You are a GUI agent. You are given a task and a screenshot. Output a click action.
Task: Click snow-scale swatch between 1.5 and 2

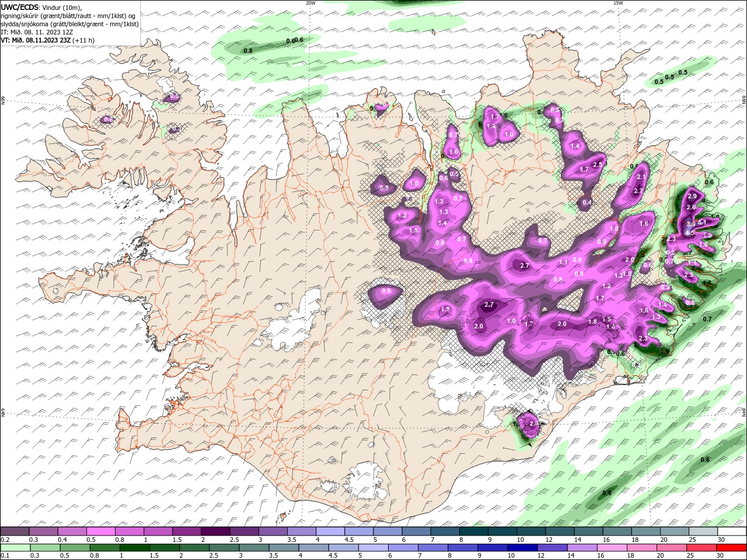(187, 531)
